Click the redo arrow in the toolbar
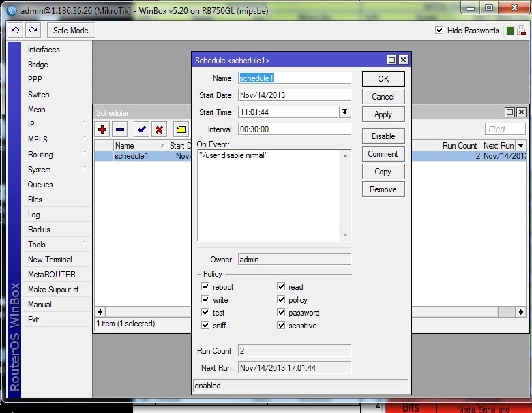Screen dimensions: 532x413 click(x=33, y=31)
